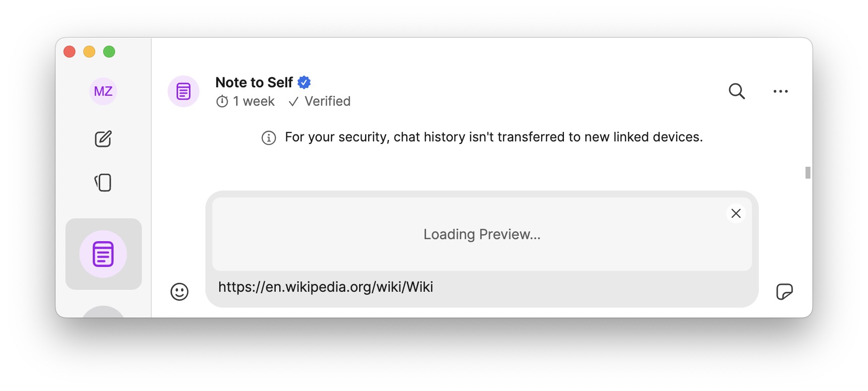The width and height of the screenshot is (868, 391).
Task: Click the Loading Preview progress area
Action: (x=481, y=234)
